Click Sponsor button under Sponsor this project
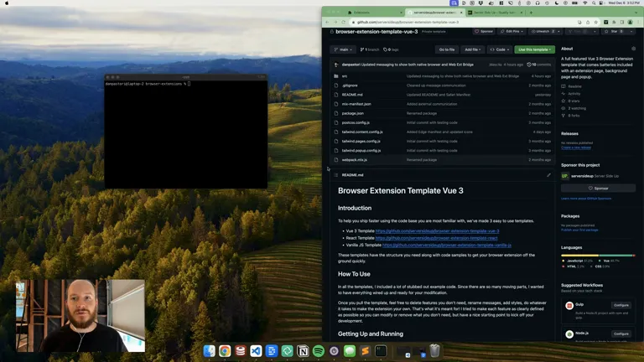644x362 pixels. (x=598, y=189)
